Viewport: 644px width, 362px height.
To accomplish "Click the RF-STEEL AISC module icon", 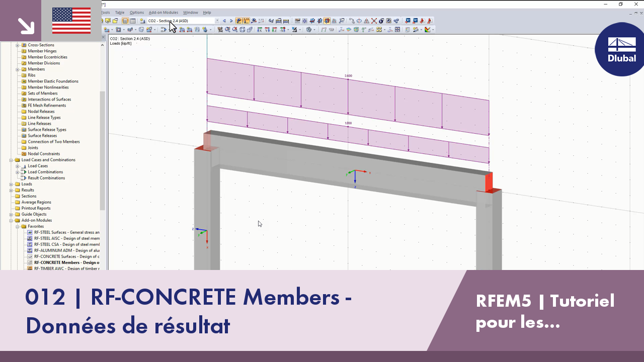I will pyautogui.click(x=30, y=238).
